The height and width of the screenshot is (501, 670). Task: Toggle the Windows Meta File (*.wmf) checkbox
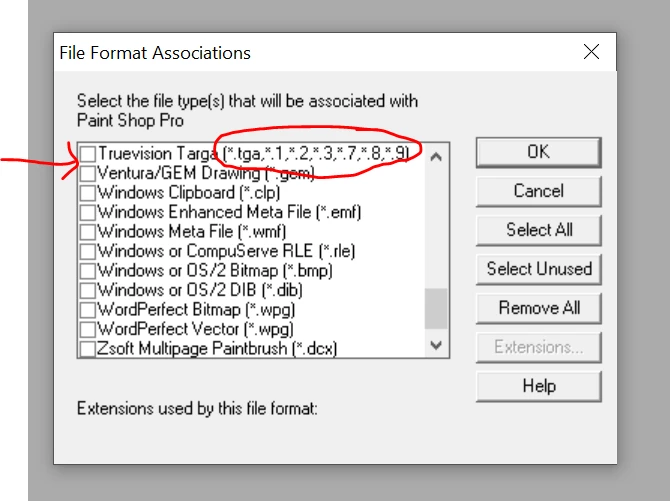pyautogui.click(x=88, y=232)
